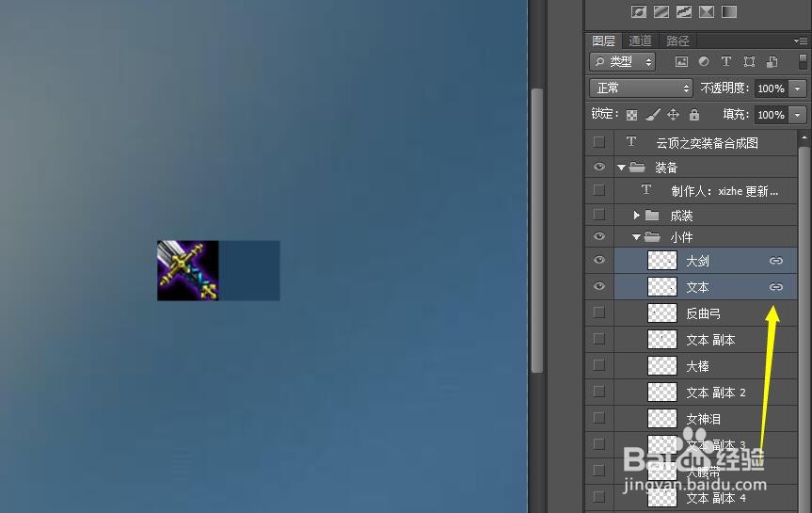Click the pixel layer filter icon
Image resolution: width=812 pixels, height=513 pixels.
(681, 62)
